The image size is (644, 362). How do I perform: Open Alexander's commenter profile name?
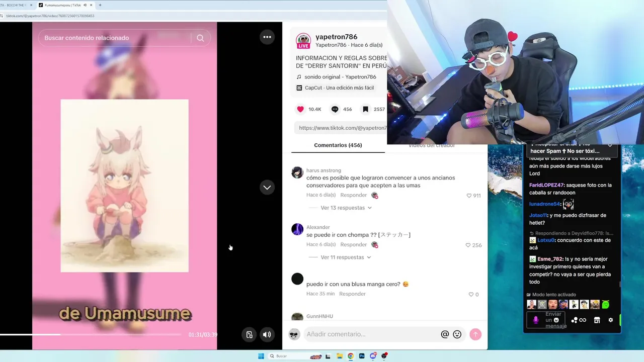tap(318, 227)
